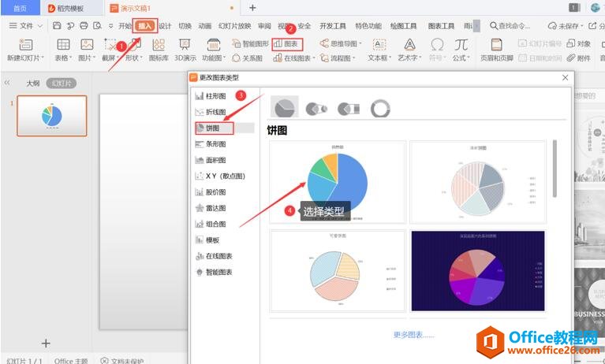Switch to the Design (设计) ribbon tab
This screenshot has height=364, width=605.
(x=165, y=26)
